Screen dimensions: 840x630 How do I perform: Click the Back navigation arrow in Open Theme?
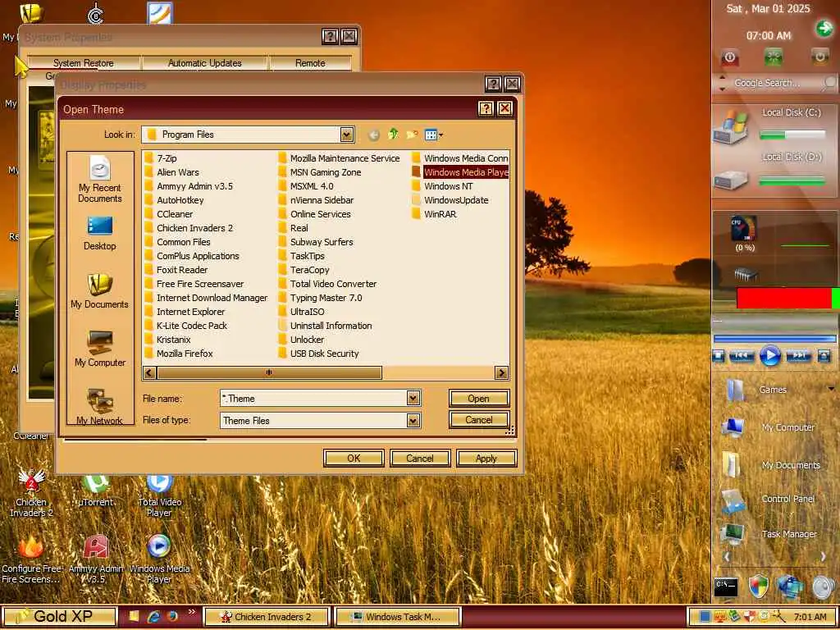pyautogui.click(x=374, y=135)
